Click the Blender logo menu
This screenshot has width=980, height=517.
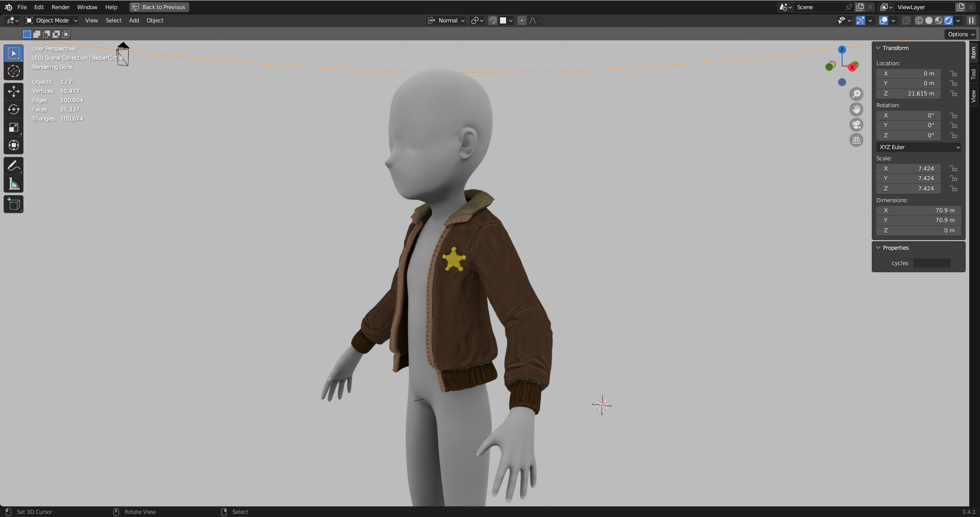click(x=8, y=7)
